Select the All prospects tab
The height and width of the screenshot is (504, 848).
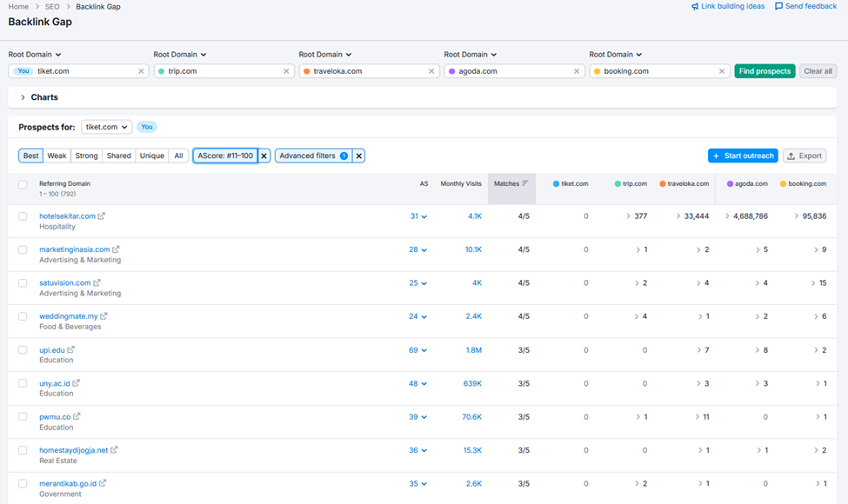pos(178,156)
